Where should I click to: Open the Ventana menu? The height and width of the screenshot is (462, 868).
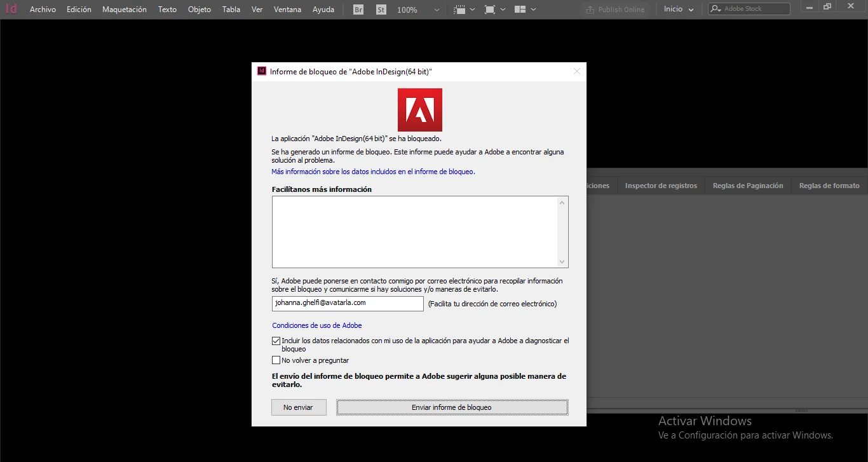pyautogui.click(x=288, y=10)
